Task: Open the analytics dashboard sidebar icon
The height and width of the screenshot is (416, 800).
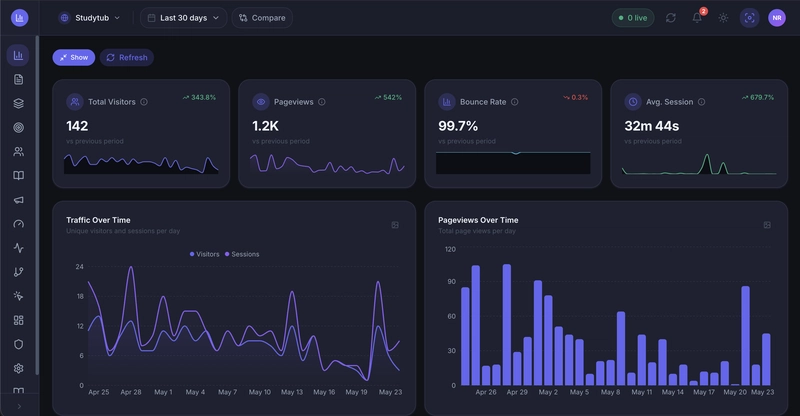Action: click(18, 55)
